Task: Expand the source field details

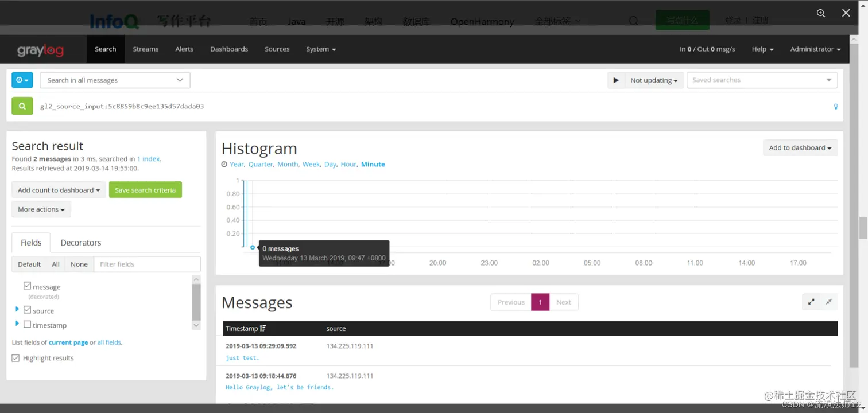Action: point(17,309)
